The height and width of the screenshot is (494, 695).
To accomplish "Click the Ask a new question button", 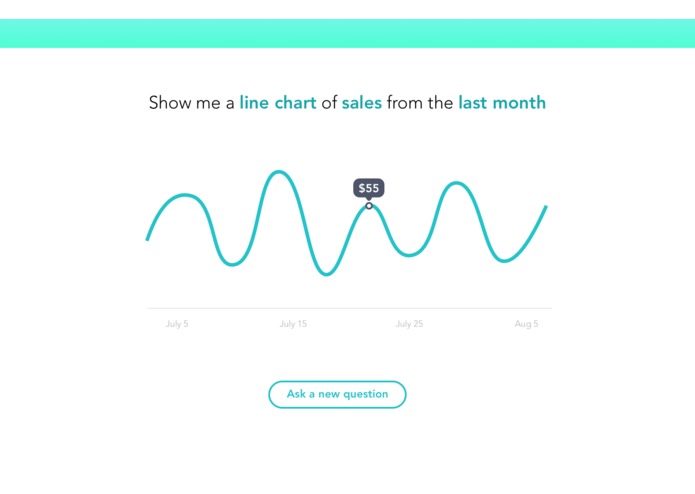I will click(x=337, y=394).
